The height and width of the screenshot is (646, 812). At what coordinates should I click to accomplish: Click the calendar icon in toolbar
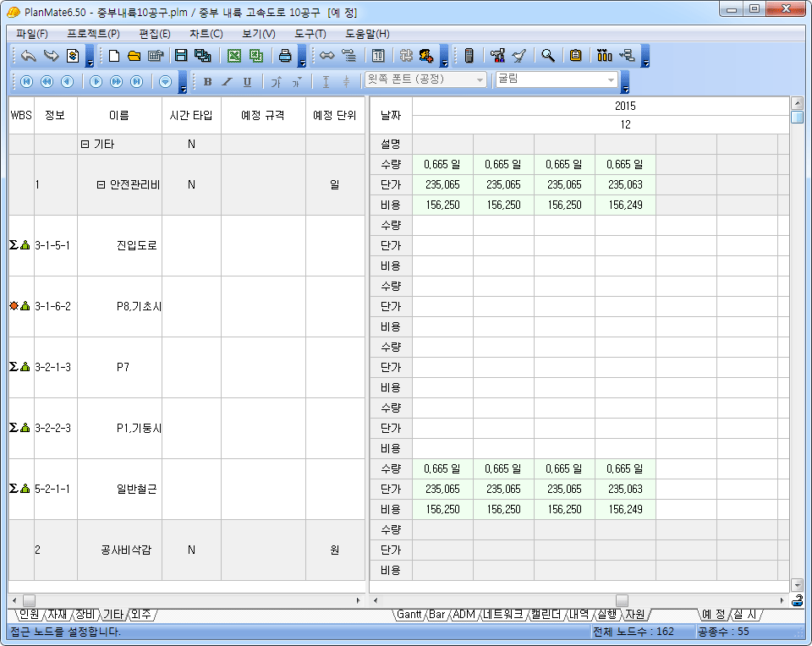point(378,56)
